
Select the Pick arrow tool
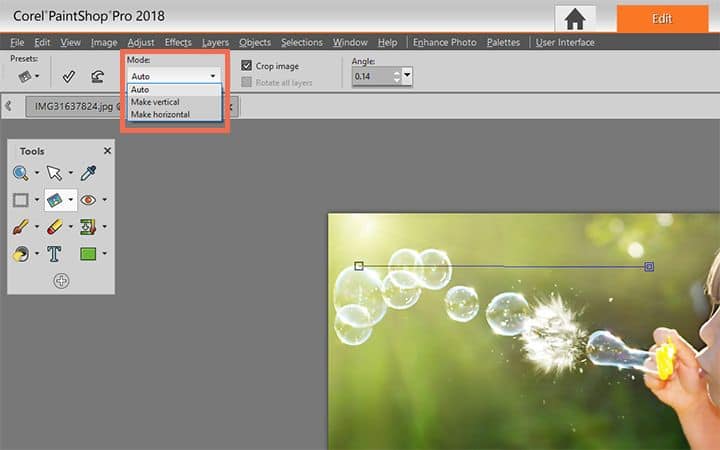coord(54,173)
